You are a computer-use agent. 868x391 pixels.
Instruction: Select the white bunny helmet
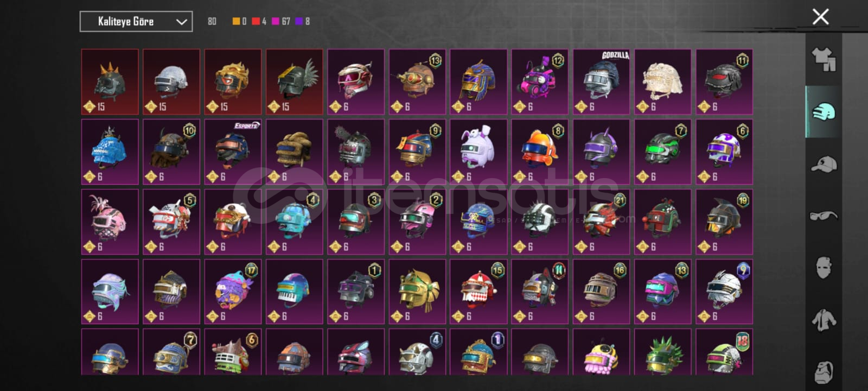coord(478,152)
